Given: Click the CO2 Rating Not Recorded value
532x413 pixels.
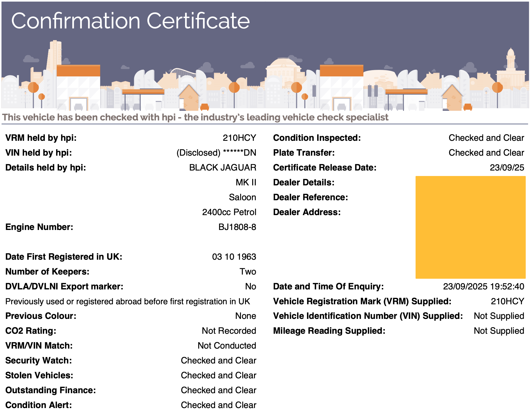Looking at the screenshot, I should pos(229,331).
